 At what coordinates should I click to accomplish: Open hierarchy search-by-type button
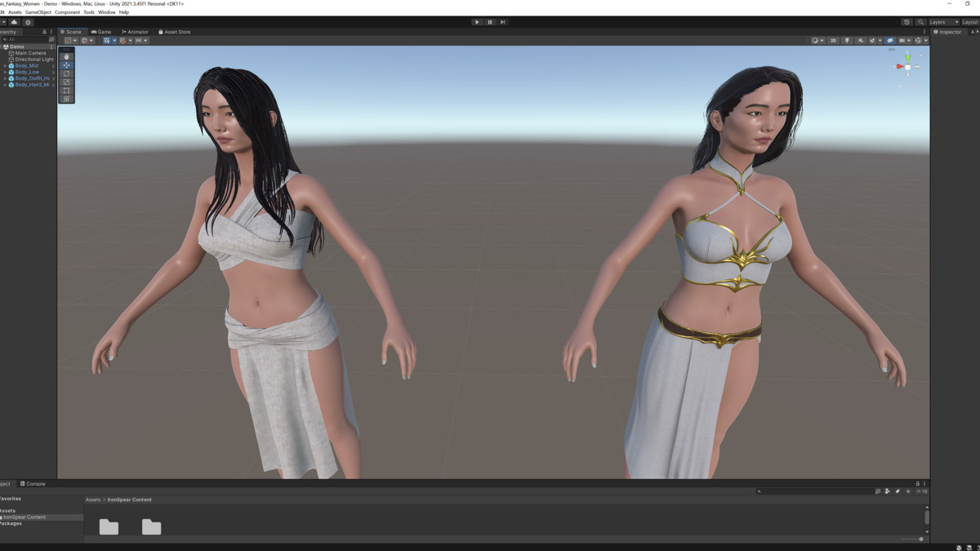(x=51, y=39)
